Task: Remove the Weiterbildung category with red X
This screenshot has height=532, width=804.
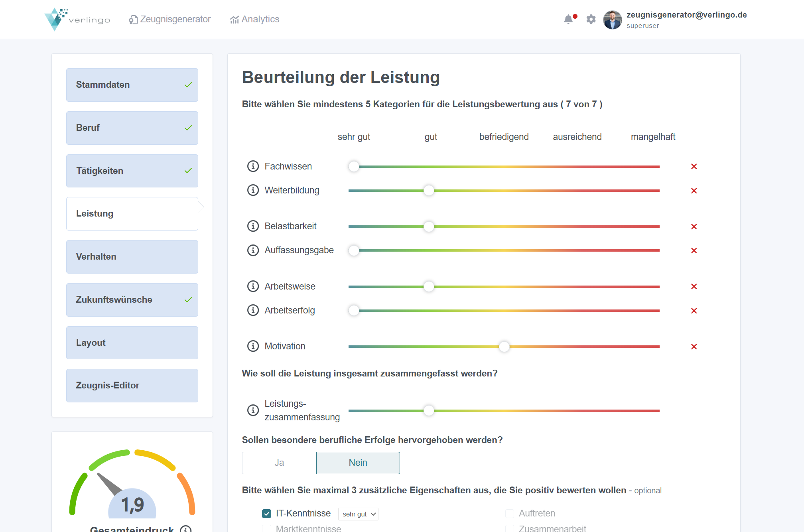Action: coord(694,191)
